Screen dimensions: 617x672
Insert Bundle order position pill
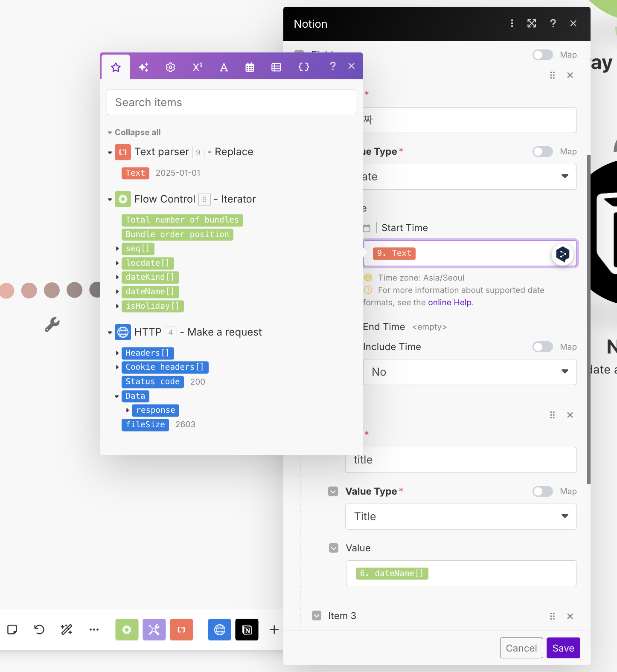click(x=178, y=235)
